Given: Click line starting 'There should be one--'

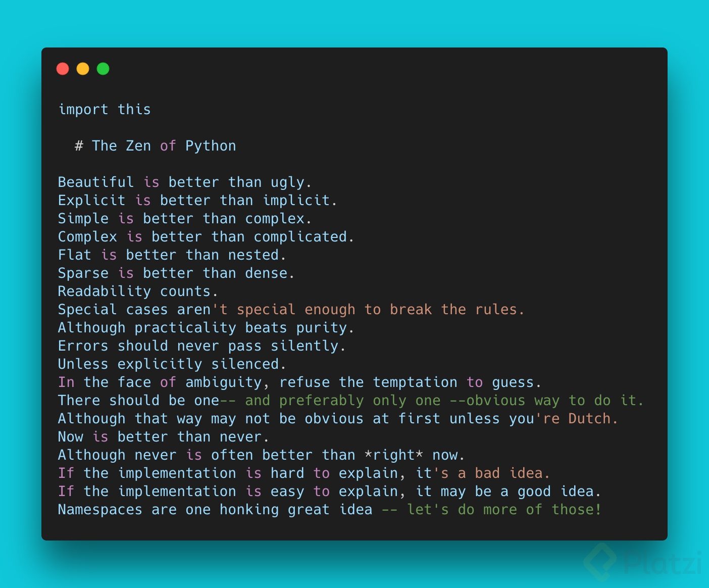Looking at the screenshot, I should click(x=351, y=401).
